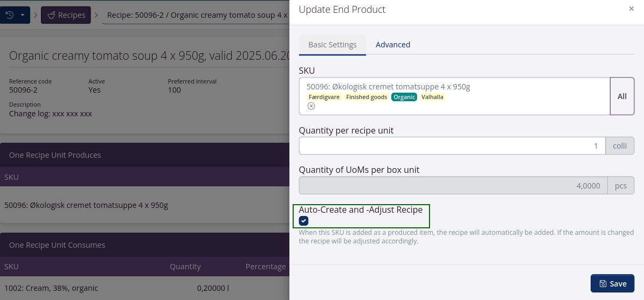The width and height of the screenshot is (644, 300).
Task: Close the Update End Product dialog
Action: pos(632,9)
